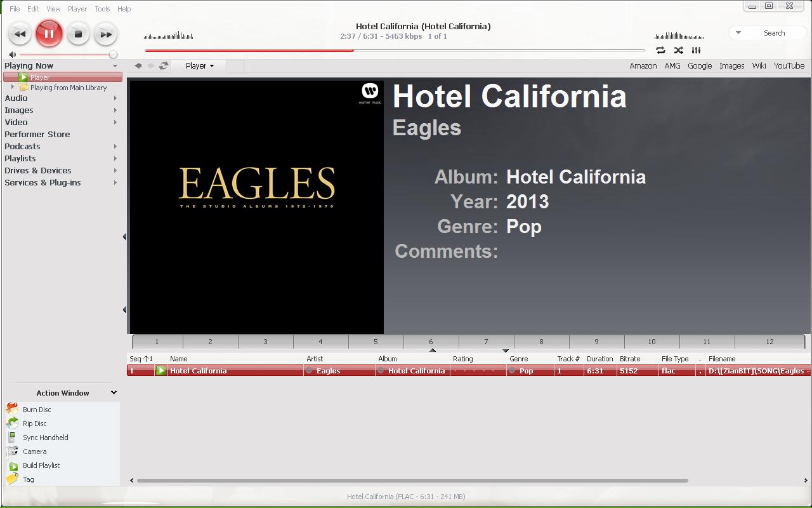812x508 pixels.
Task: Open the Player view dropdown
Action: (x=200, y=65)
